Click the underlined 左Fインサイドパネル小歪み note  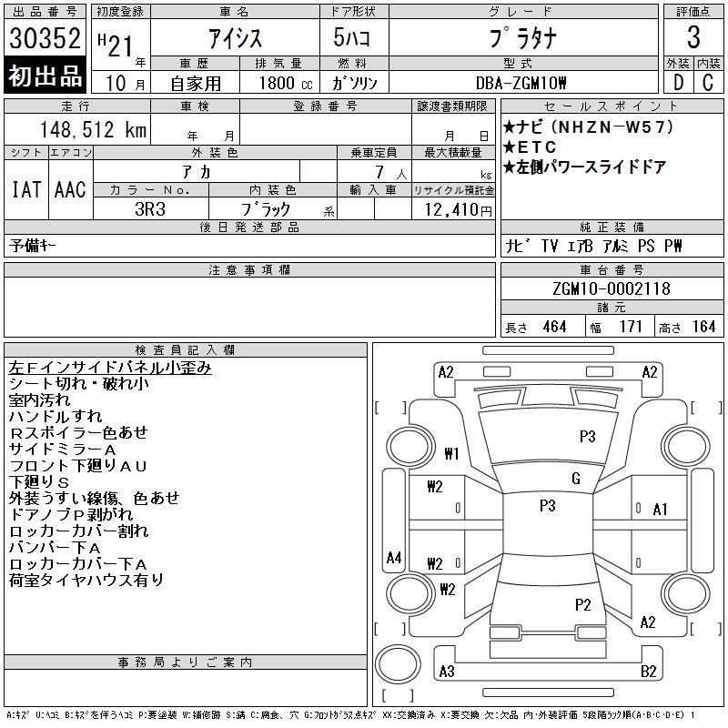[x=110, y=368]
